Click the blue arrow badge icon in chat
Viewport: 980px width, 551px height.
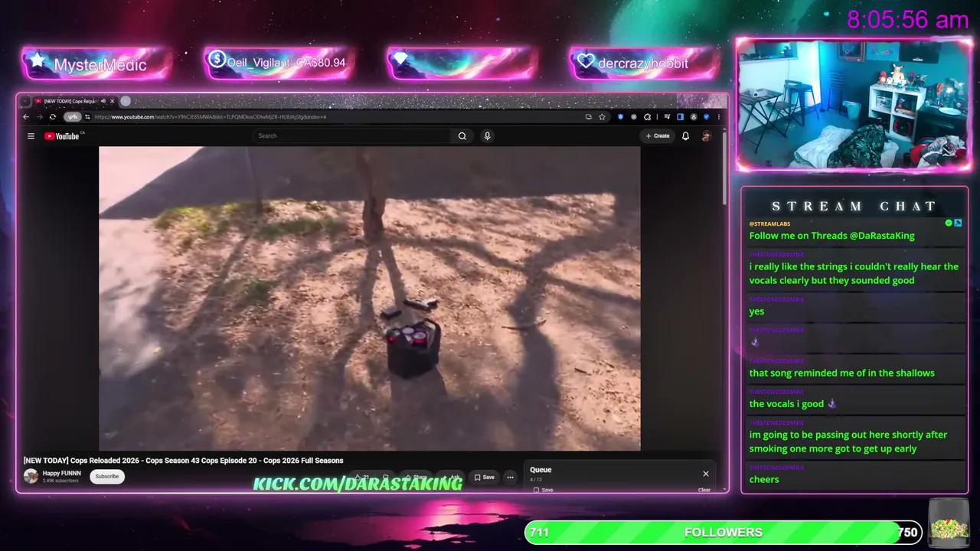[958, 223]
